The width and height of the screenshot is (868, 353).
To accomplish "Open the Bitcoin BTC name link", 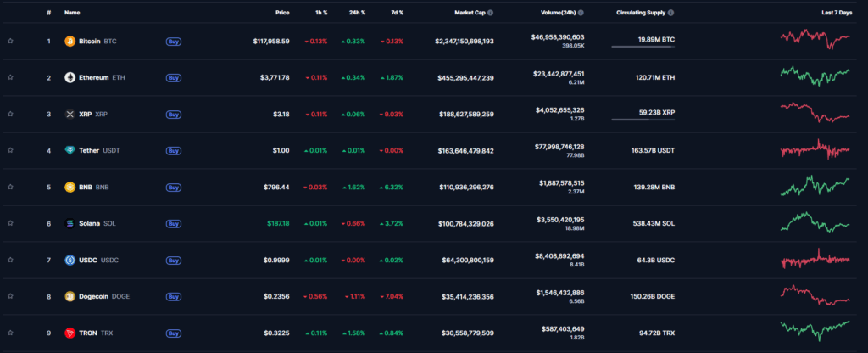I will pos(98,41).
